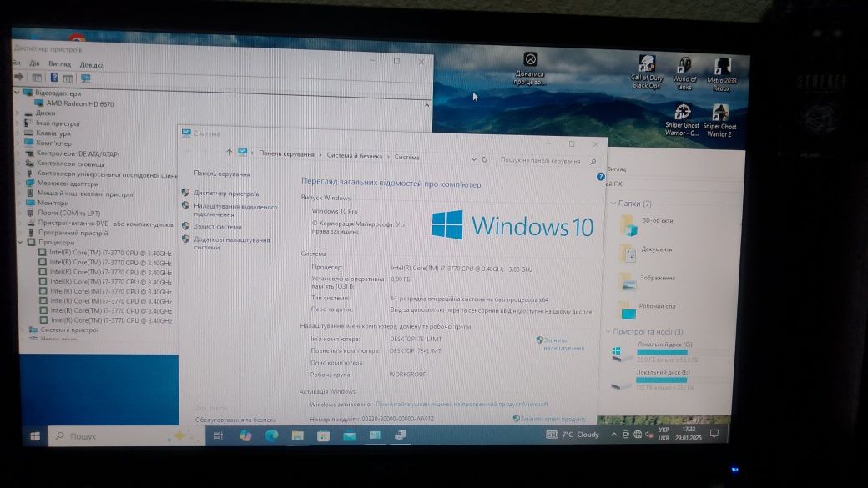Click the refresh icon next to address bar
868x488 pixels.
pos(484,159)
